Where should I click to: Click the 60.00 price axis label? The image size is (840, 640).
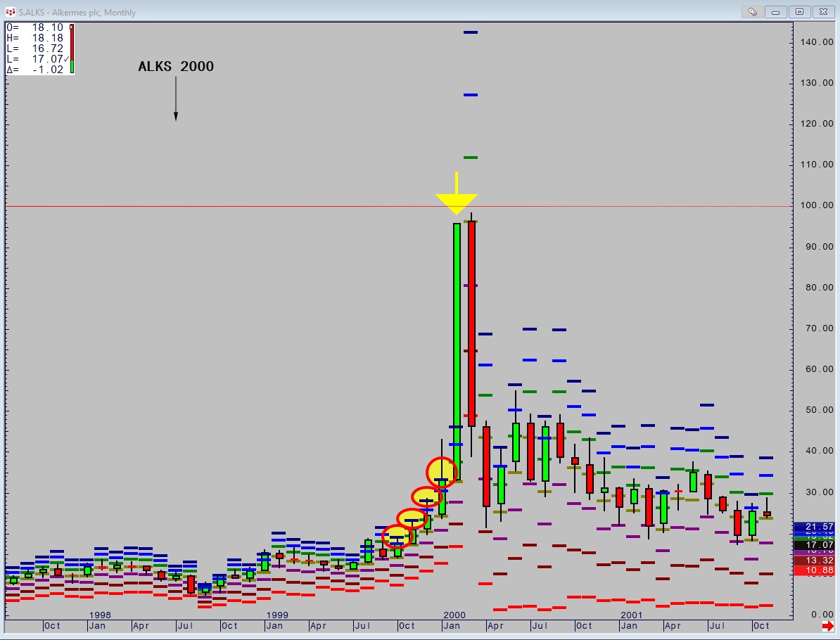tap(819, 369)
